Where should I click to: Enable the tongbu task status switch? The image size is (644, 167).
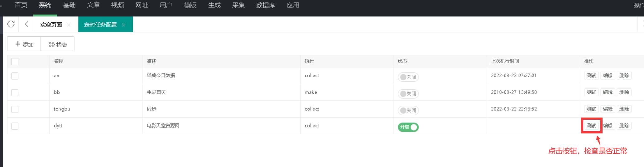click(408, 110)
